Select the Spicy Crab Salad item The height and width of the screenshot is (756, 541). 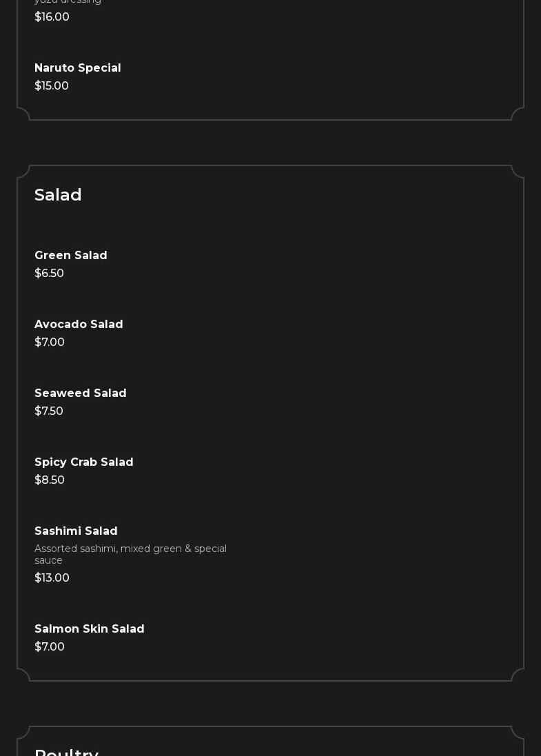coord(84,462)
